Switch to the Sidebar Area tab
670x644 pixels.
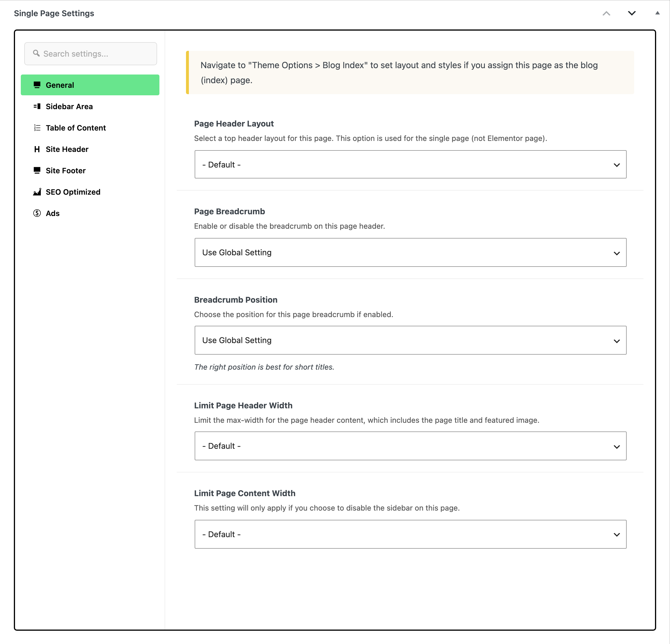pos(90,106)
